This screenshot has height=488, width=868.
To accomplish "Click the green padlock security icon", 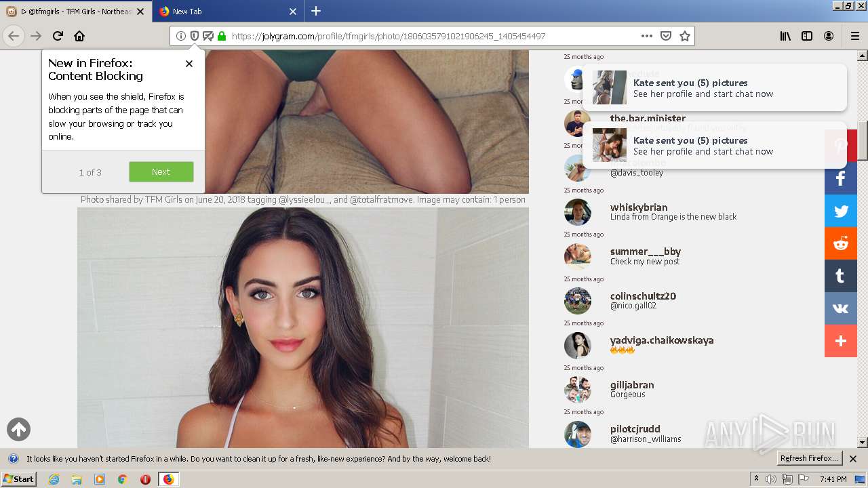I will pyautogui.click(x=222, y=36).
